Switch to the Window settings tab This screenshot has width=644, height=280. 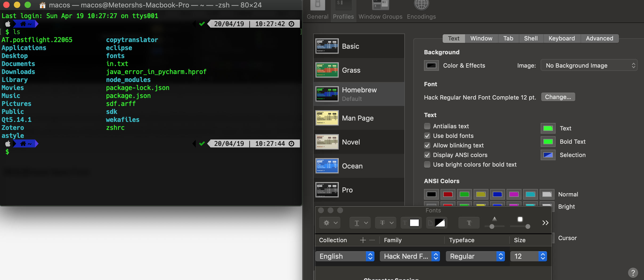481,38
